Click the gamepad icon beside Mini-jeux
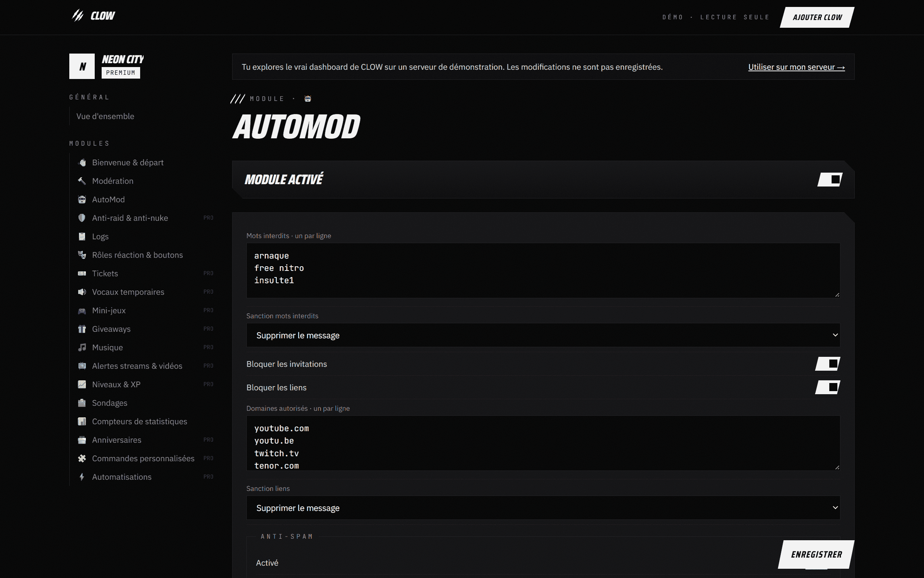 click(82, 311)
